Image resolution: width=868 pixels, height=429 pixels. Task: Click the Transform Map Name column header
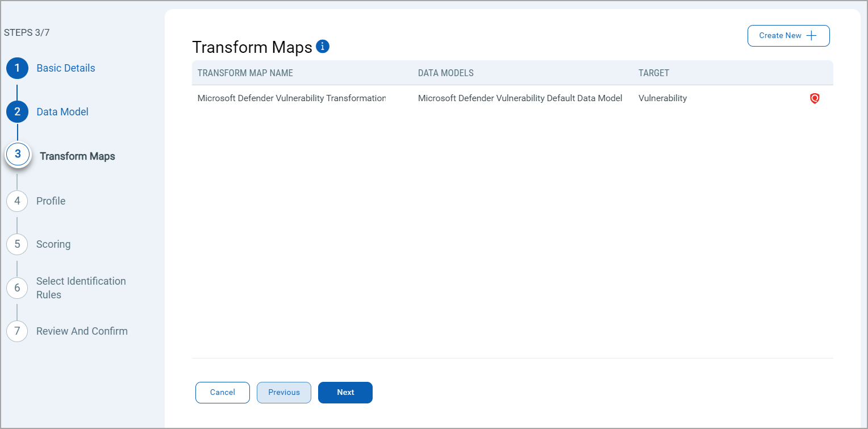click(245, 73)
